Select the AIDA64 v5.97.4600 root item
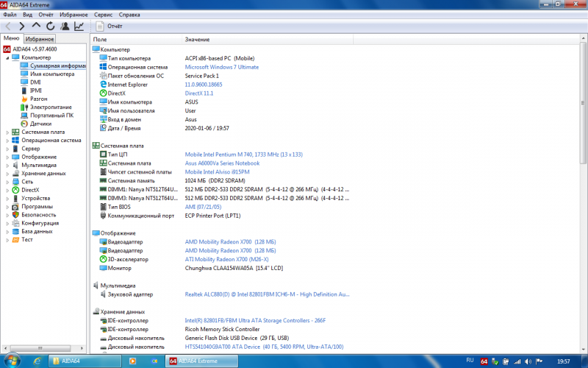Viewport: 588px width, 368px height. (x=35, y=49)
